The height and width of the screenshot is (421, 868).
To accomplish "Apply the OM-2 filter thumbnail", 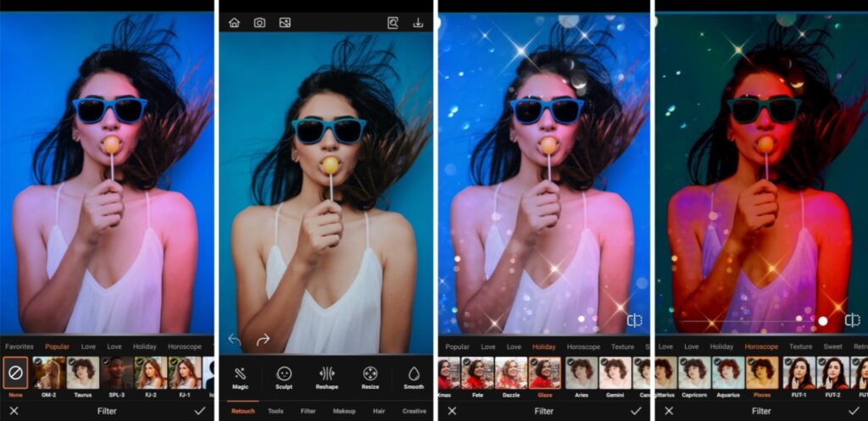I will coord(49,373).
